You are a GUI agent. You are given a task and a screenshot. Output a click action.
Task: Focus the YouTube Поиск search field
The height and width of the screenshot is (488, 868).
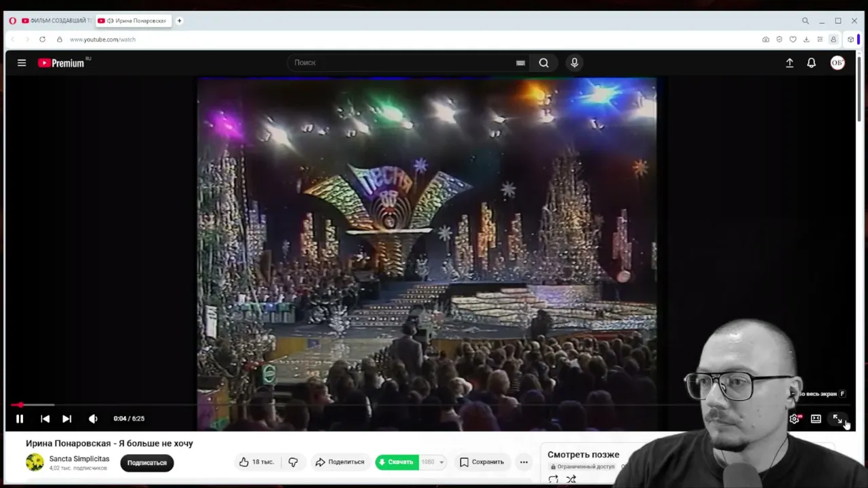(x=403, y=63)
